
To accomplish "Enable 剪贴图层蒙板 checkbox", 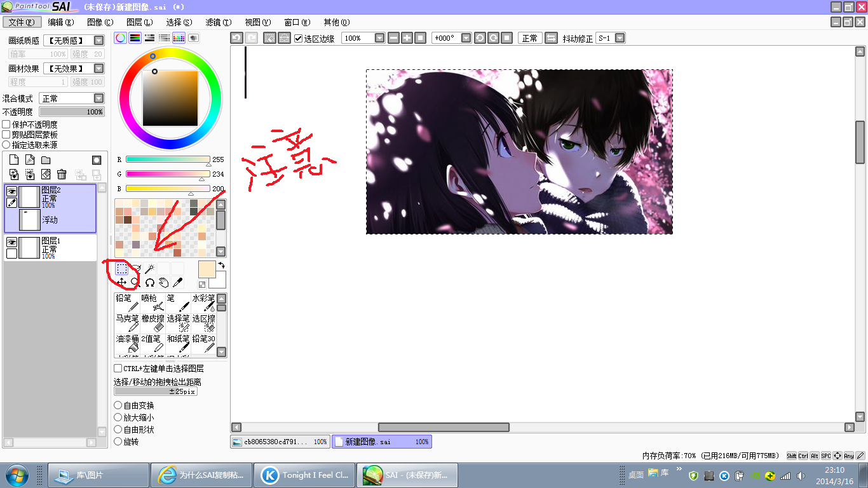I will pyautogui.click(x=6, y=135).
